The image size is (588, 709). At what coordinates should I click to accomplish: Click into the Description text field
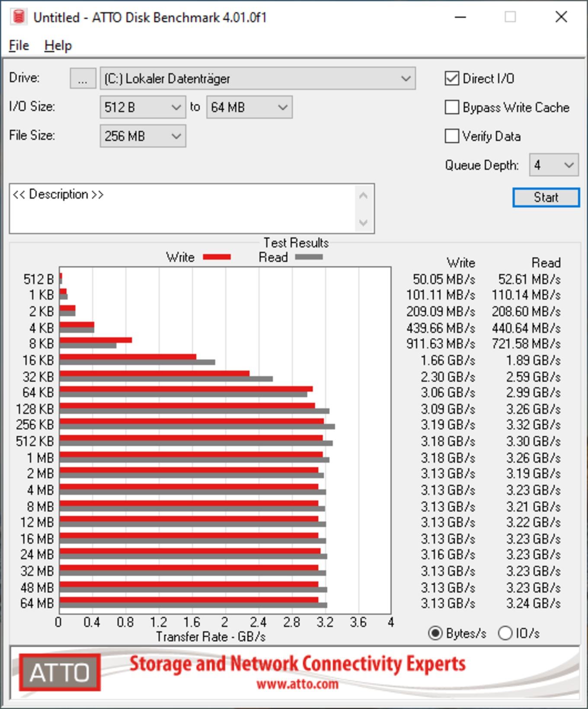coord(182,209)
